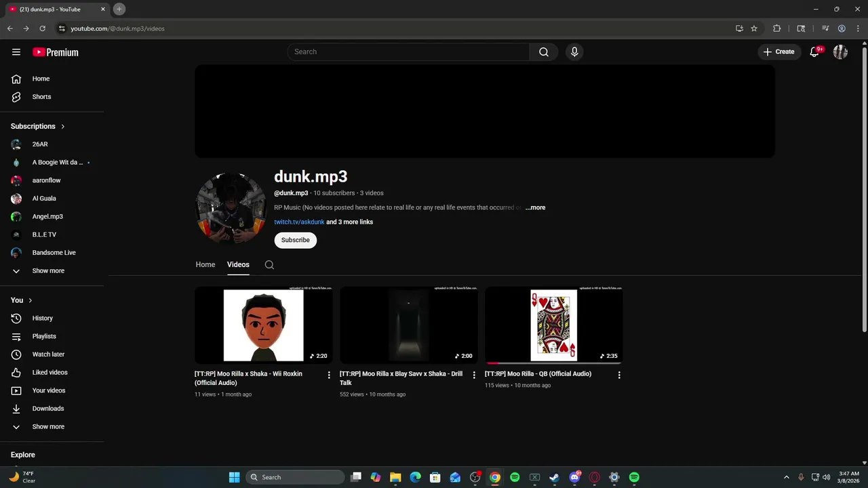The width and height of the screenshot is (868, 488).
Task: Search within the channel magnifier icon
Action: pyautogui.click(x=269, y=265)
